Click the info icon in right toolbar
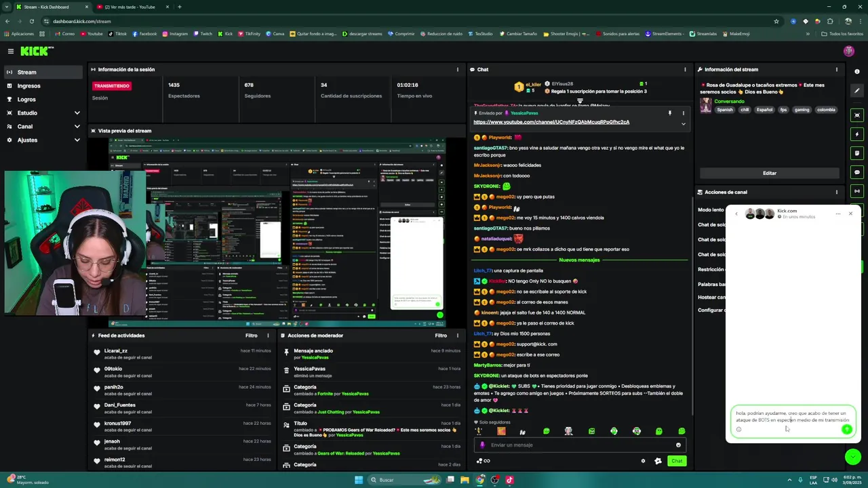Viewport: 868px width, 488px height. pyautogui.click(x=857, y=72)
